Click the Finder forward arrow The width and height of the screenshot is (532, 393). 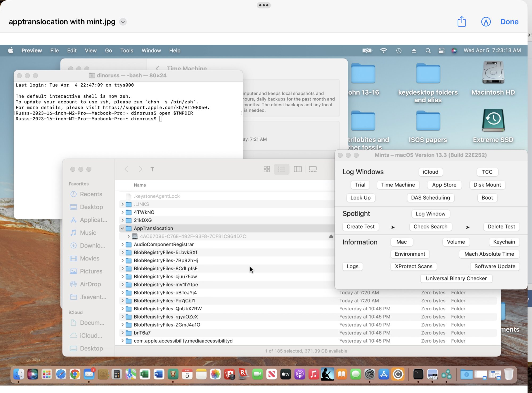pyautogui.click(x=140, y=169)
